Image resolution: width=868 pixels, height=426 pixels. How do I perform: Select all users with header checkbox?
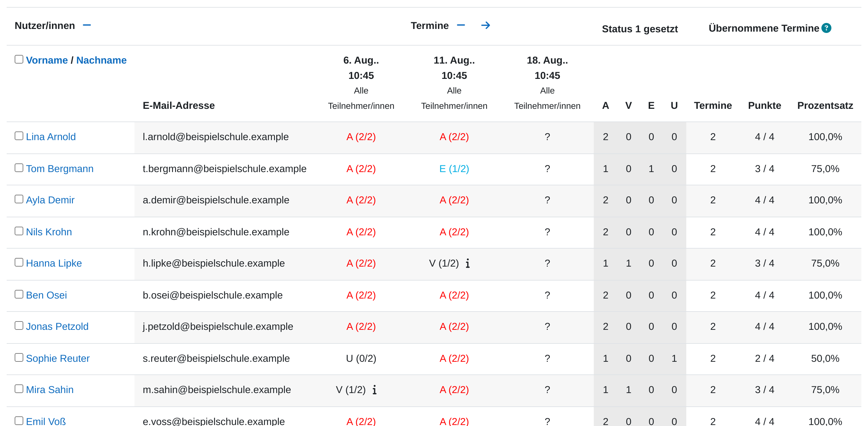click(19, 59)
